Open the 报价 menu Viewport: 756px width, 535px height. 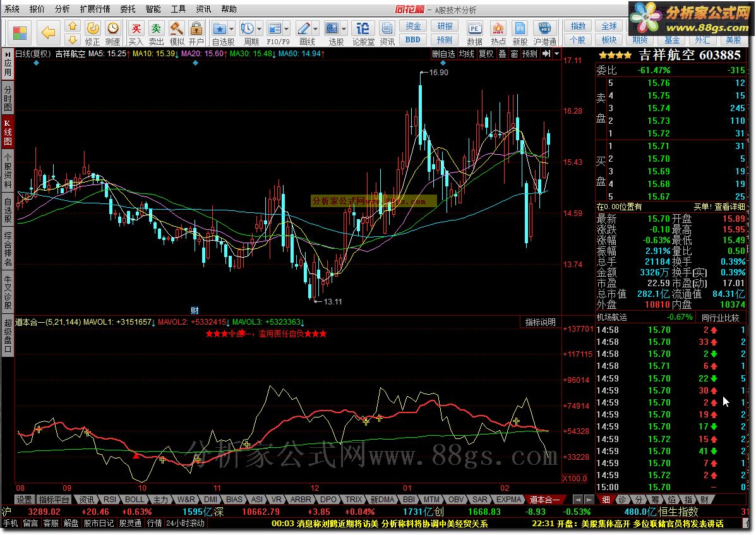point(37,9)
